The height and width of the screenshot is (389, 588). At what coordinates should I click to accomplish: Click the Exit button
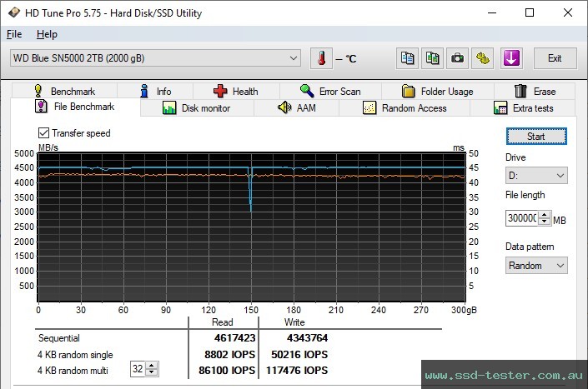click(555, 58)
